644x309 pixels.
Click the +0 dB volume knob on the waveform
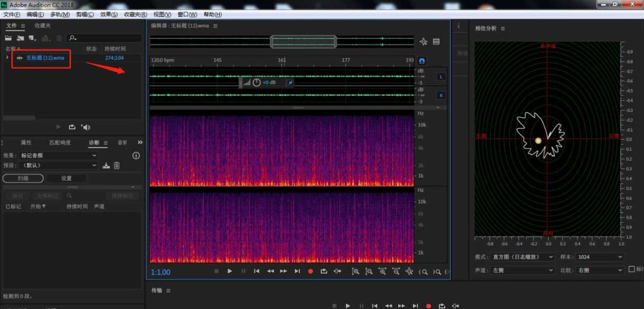[x=256, y=83]
